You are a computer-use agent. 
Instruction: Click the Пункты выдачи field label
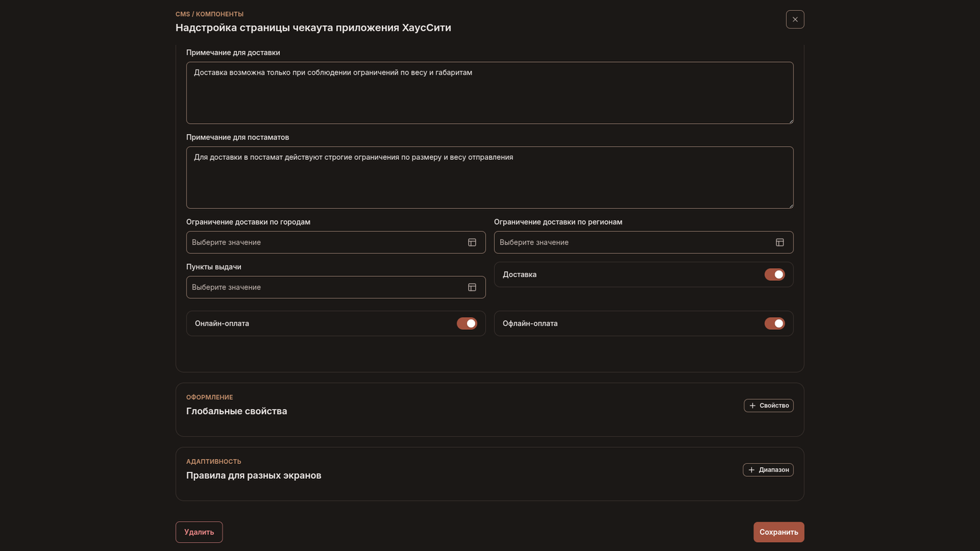click(214, 267)
